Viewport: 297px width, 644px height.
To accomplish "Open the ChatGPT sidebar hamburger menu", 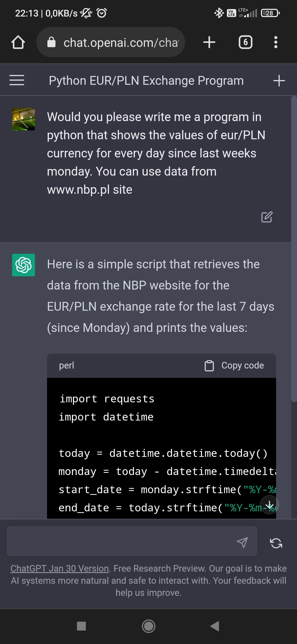I will tap(17, 80).
